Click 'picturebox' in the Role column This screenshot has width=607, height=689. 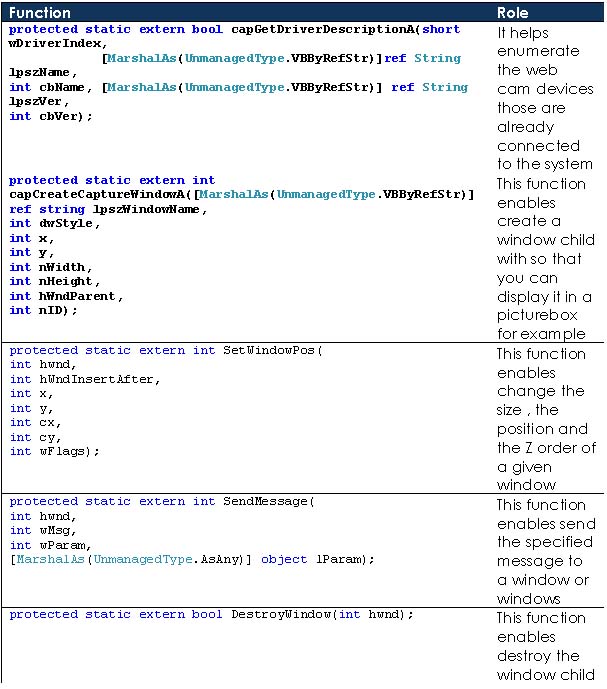pyautogui.click(x=537, y=315)
